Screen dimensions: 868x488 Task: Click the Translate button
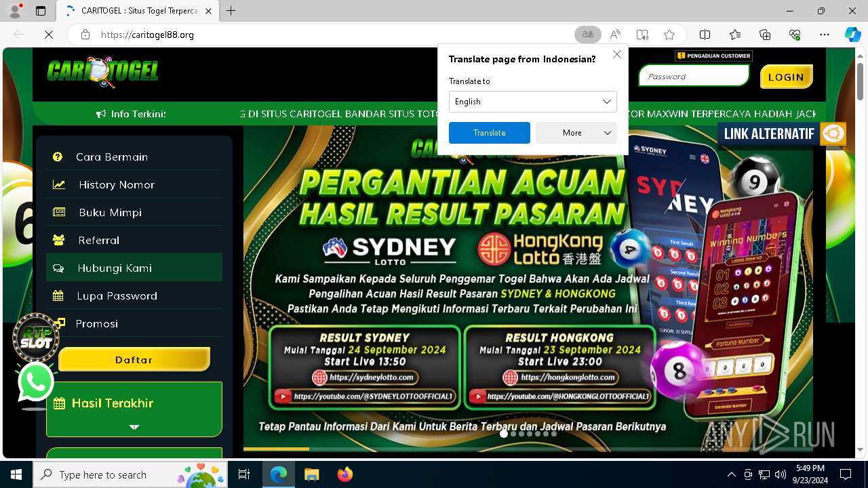coord(490,133)
